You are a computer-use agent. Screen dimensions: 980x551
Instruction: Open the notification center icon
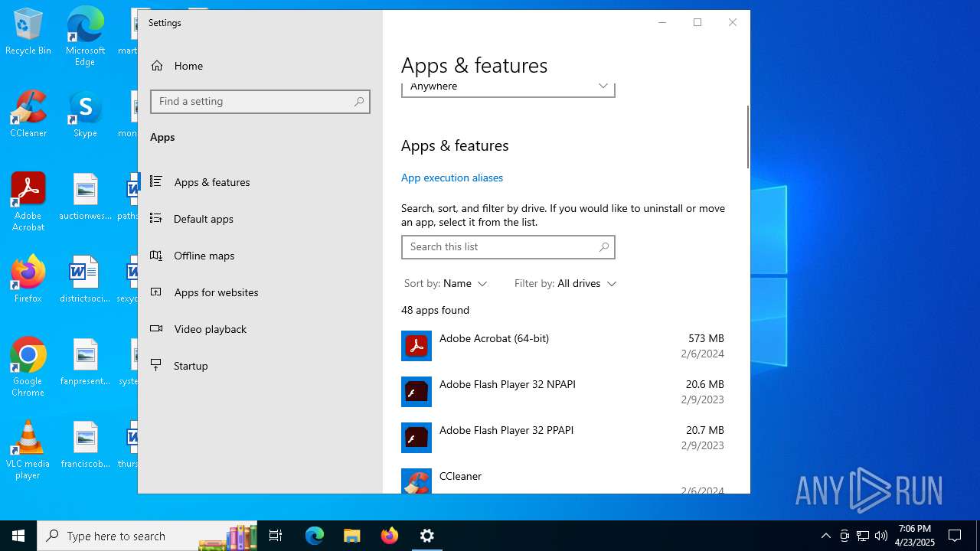tap(955, 536)
